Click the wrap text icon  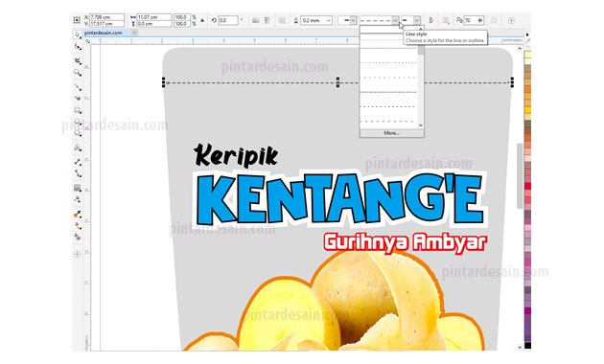click(x=446, y=20)
